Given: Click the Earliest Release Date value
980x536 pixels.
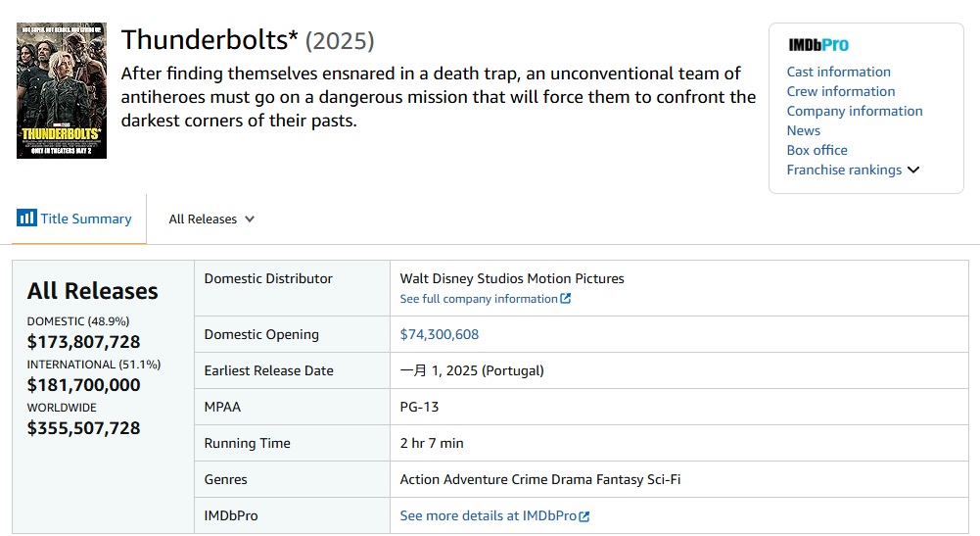Looking at the screenshot, I should [472, 370].
